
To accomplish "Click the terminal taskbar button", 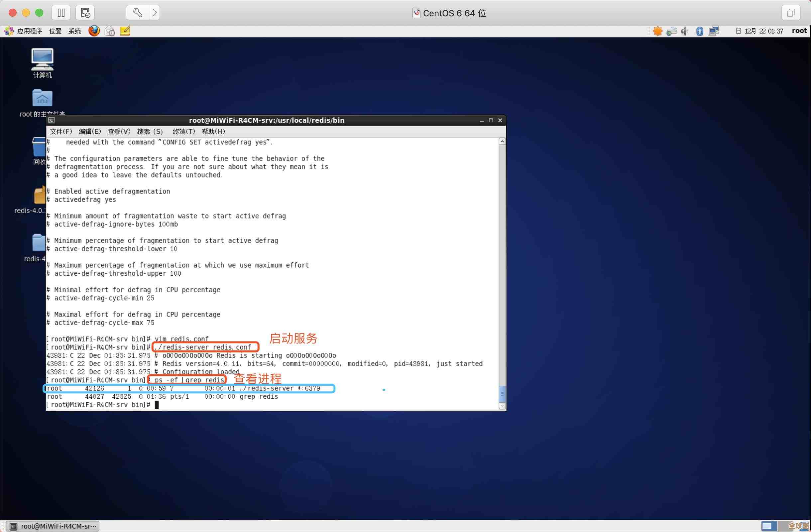I will (53, 526).
